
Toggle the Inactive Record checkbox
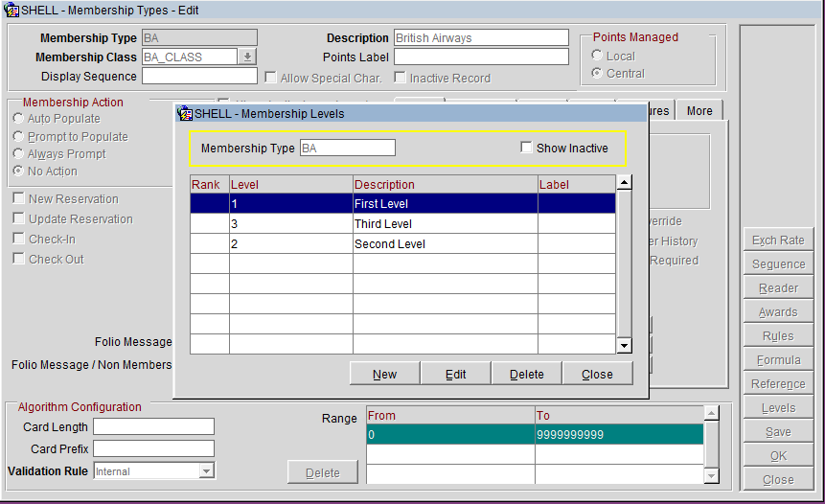coord(401,78)
